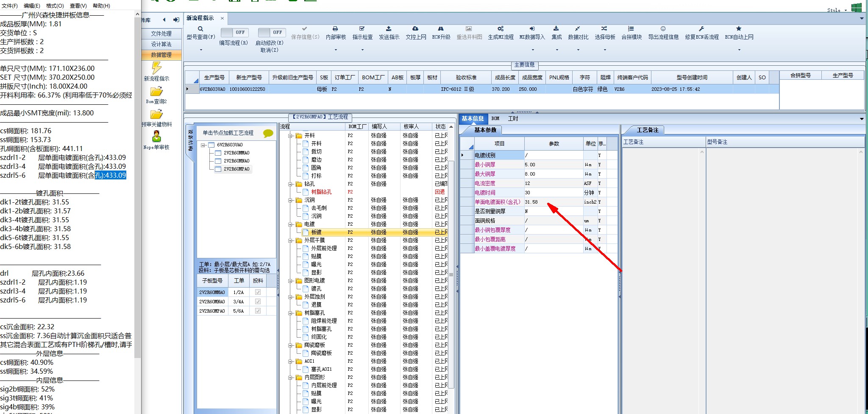The image size is (868, 414).
Task: Open the Bom查询2 folder icon
Action: pos(156,91)
